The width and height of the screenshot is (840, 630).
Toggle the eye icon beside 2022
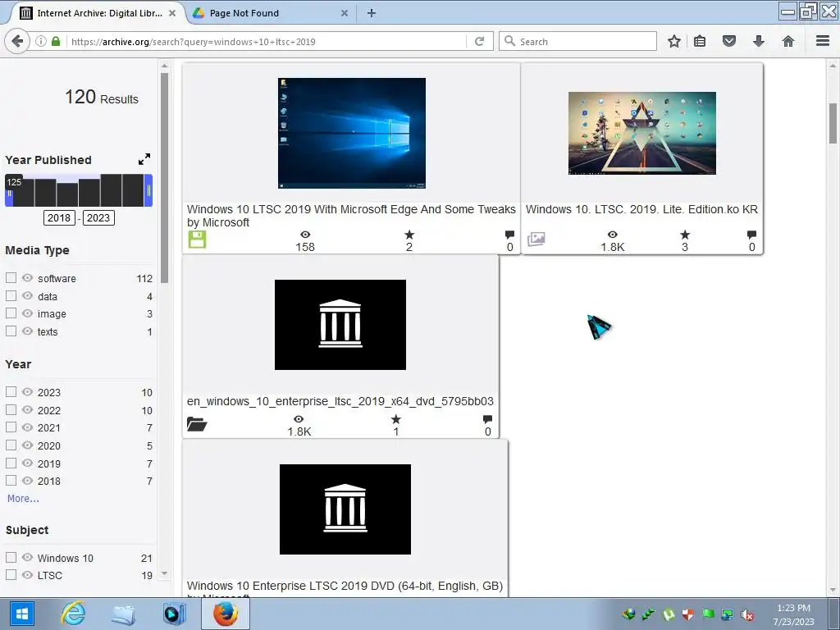pyautogui.click(x=27, y=410)
